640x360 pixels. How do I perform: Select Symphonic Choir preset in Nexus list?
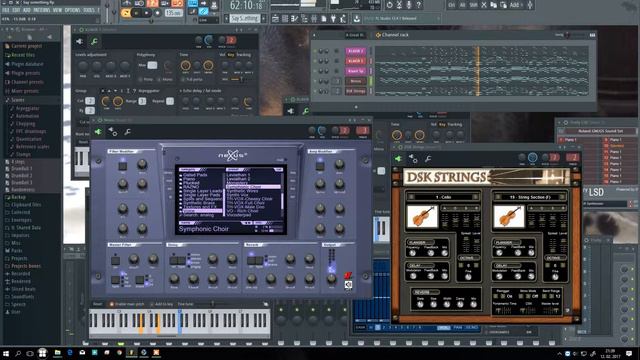pyautogui.click(x=253, y=187)
